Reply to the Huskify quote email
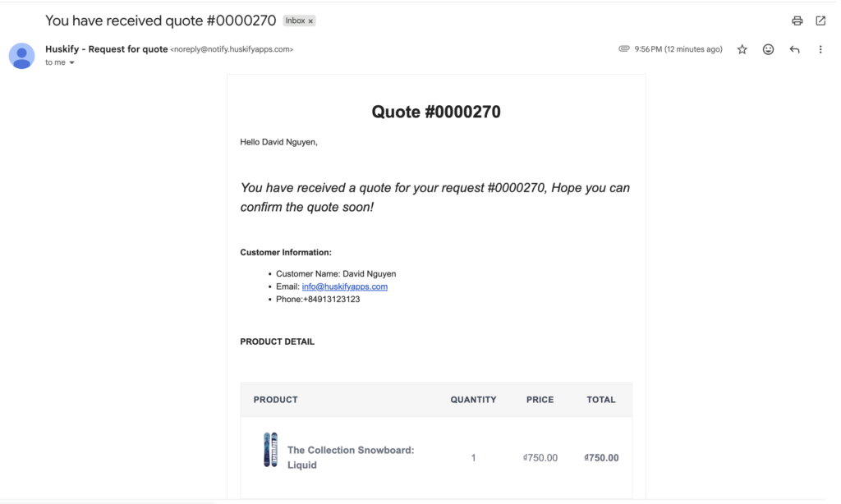 793,49
